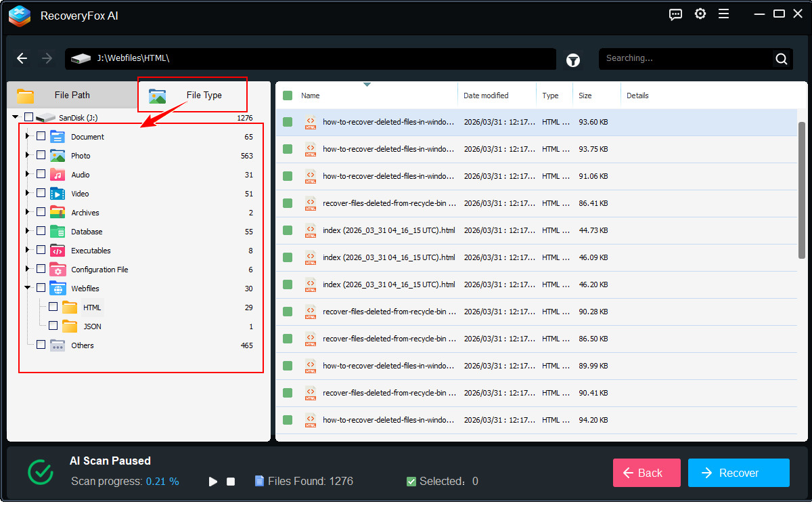Image resolution: width=812 pixels, height=508 pixels.
Task: Expand the Database category
Action: pos(28,231)
